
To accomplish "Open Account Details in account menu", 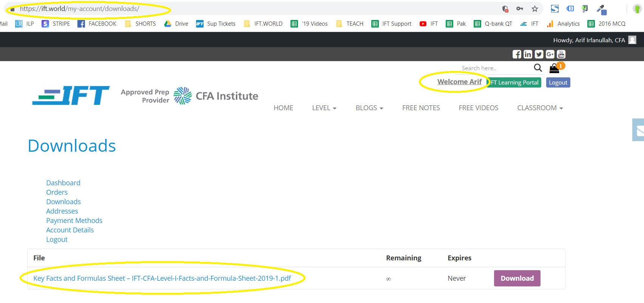I will coord(70,230).
